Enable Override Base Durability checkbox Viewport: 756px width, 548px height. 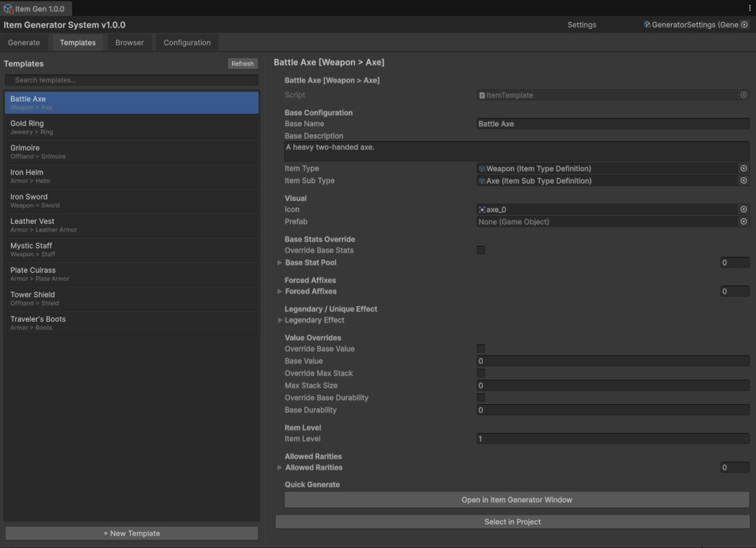481,397
